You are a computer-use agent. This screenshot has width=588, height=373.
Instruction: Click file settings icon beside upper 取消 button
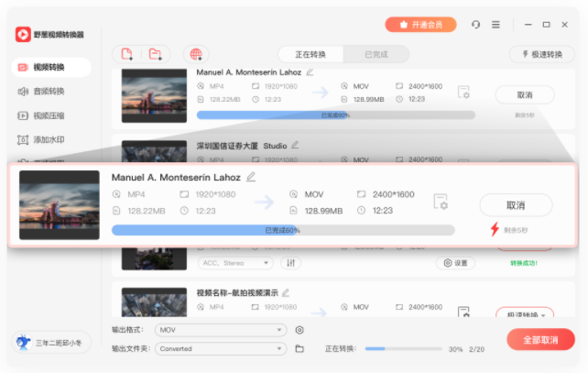[463, 92]
